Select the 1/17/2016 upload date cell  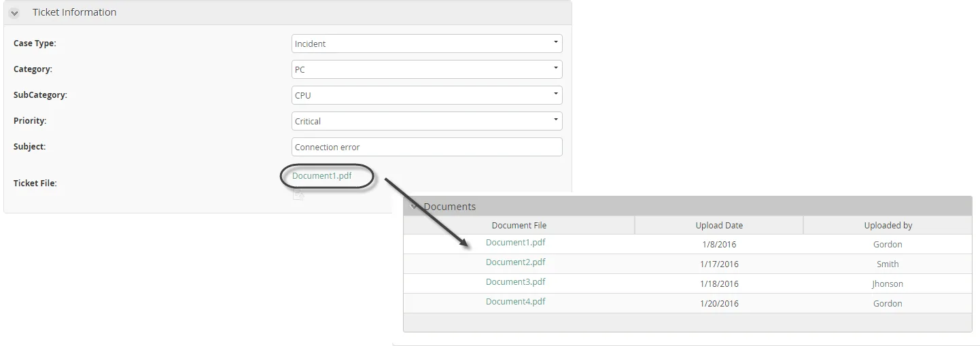(x=719, y=264)
